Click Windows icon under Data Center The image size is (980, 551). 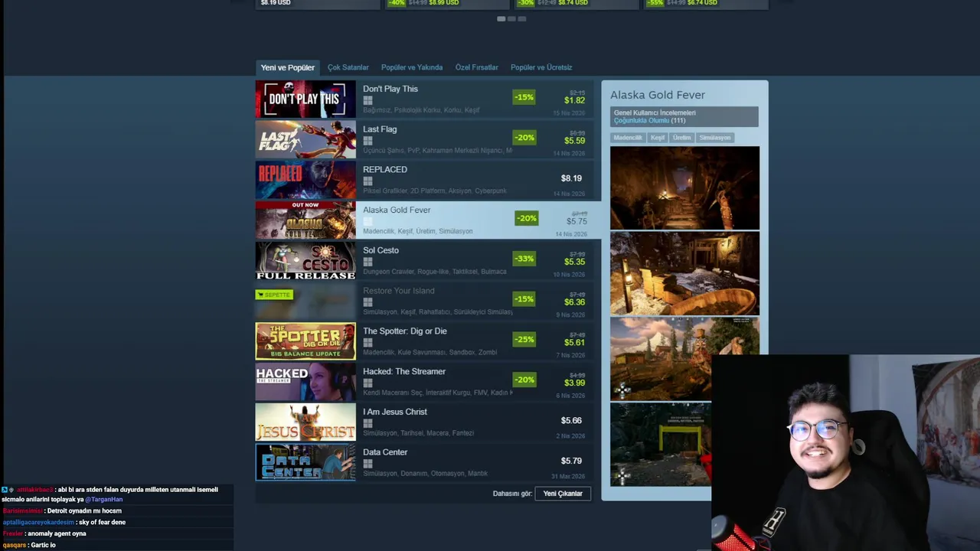pos(367,464)
